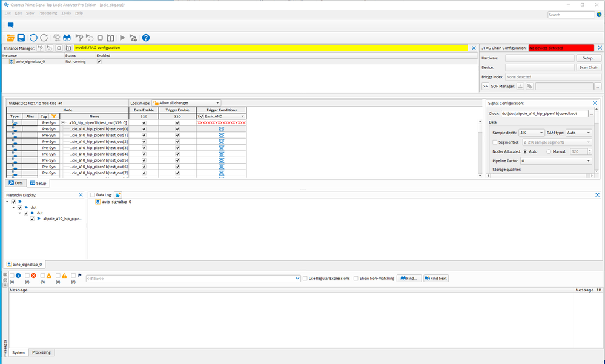Click globe icon beside Search box
The image size is (605, 364).
[599, 15]
